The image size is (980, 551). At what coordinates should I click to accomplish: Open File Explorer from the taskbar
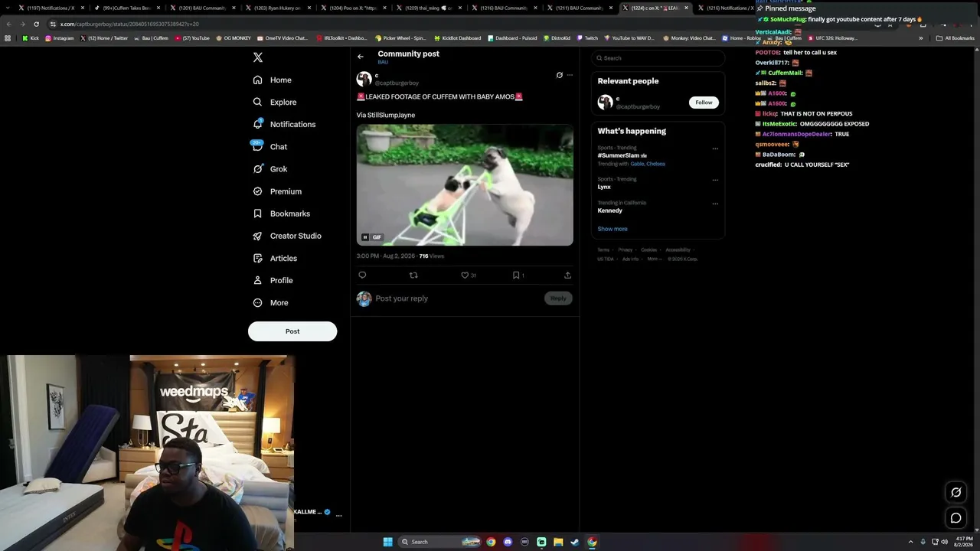point(558,542)
